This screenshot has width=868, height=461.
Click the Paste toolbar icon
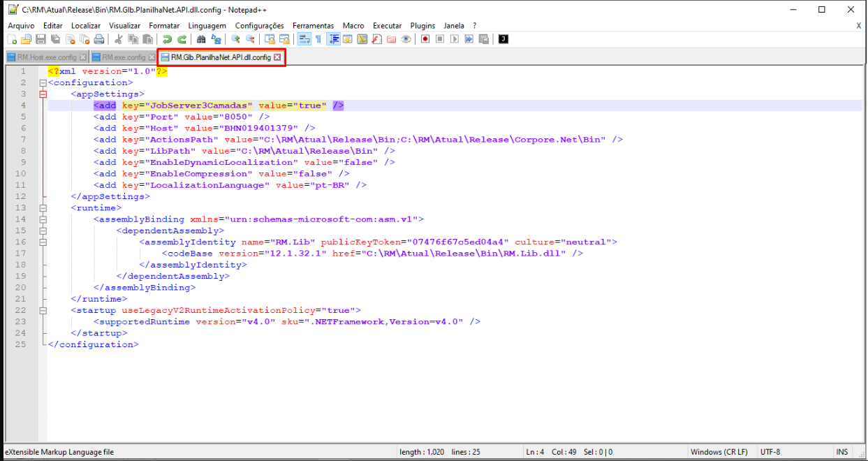coord(147,39)
